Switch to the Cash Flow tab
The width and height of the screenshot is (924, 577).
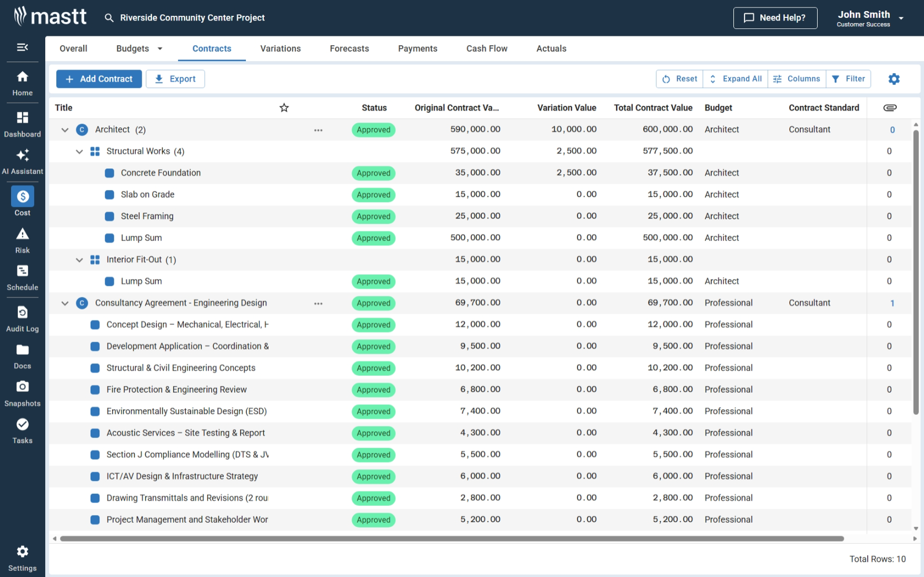pos(486,48)
